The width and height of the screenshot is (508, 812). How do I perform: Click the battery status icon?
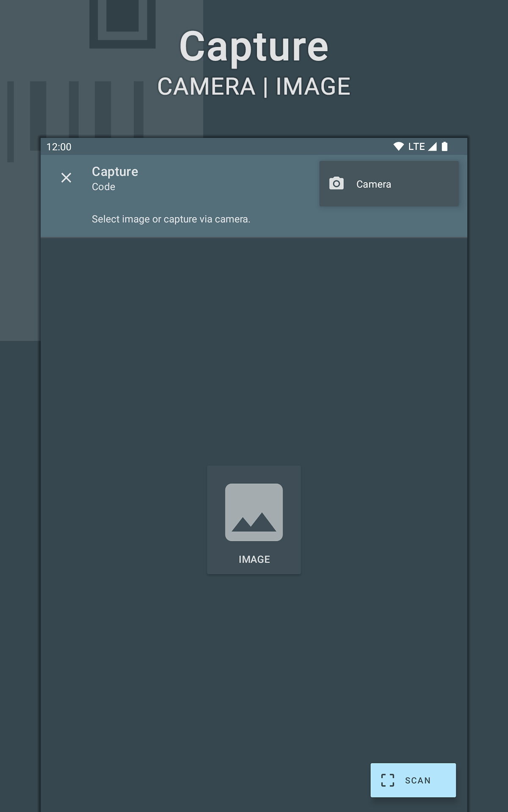tap(444, 146)
